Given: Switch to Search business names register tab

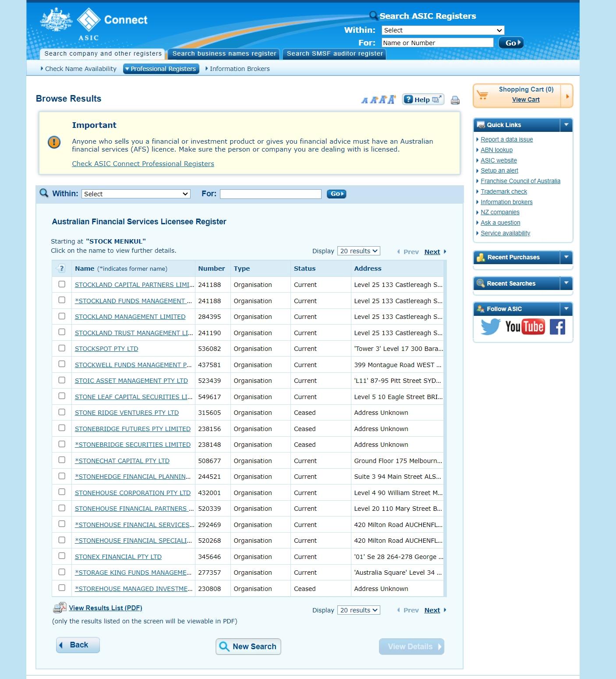Looking at the screenshot, I should coord(224,54).
